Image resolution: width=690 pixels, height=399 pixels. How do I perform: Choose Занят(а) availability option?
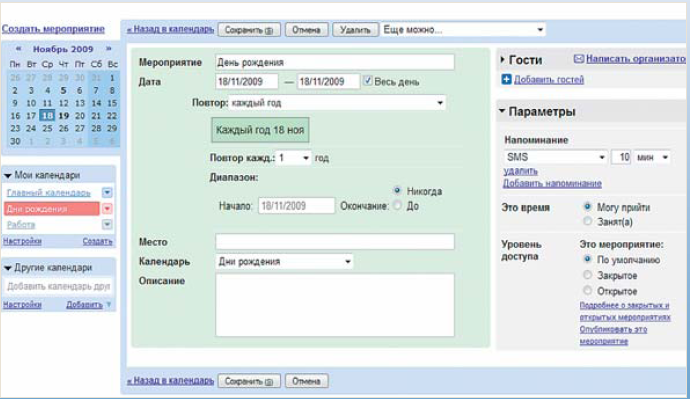point(587,221)
